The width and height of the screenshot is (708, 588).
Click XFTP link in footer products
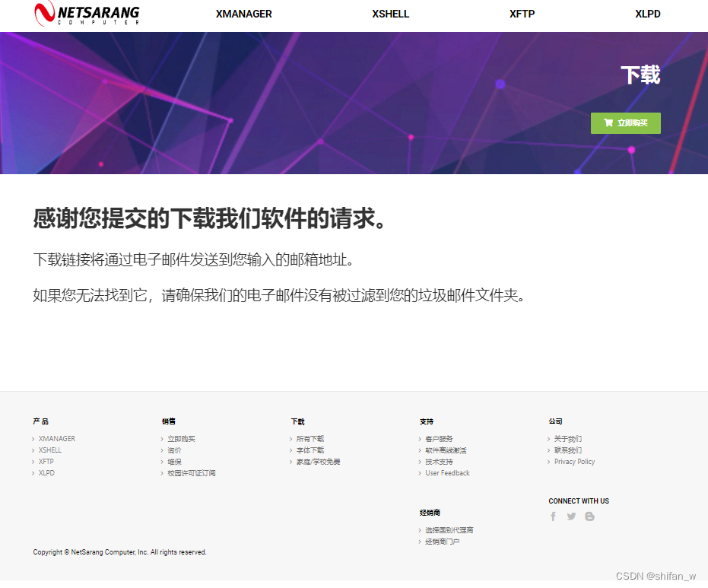coord(46,462)
